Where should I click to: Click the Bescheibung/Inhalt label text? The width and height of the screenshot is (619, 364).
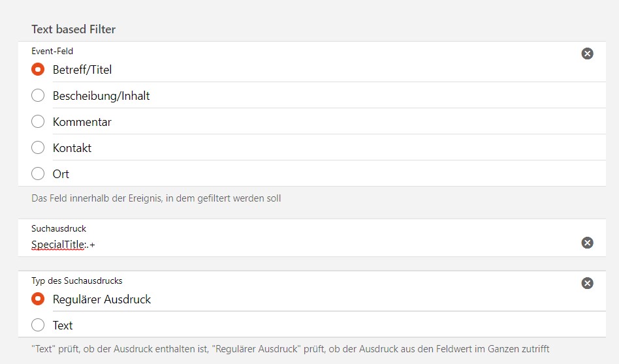tap(101, 96)
